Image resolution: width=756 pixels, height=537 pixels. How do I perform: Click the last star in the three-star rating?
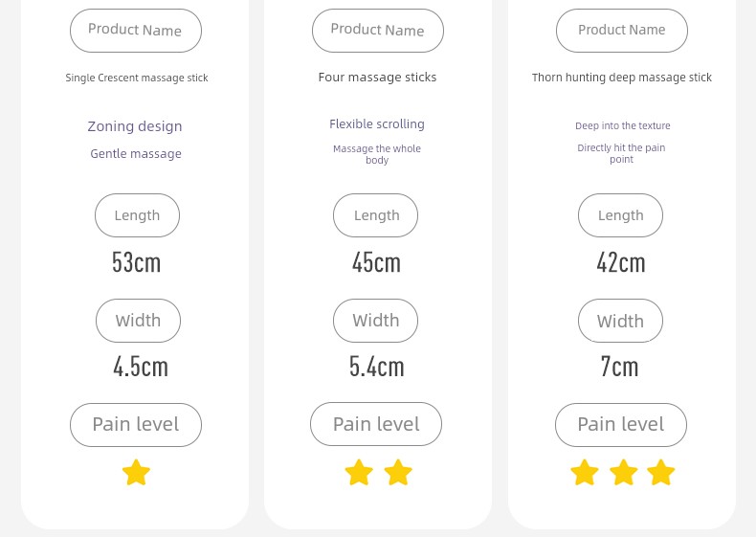(660, 472)
